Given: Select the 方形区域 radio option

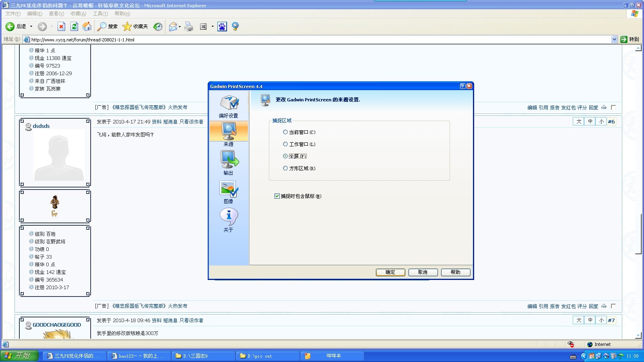Looking at the screenshot, I should pyautogui.click(x=285, y=168).
